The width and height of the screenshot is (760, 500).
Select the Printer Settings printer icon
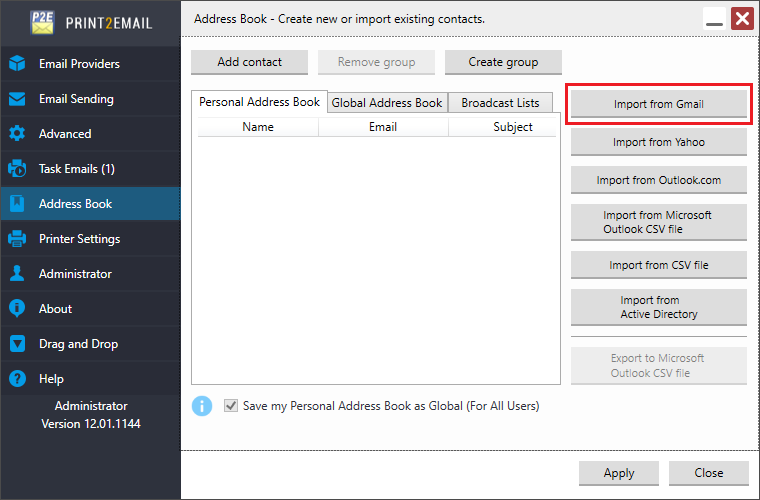coord(17,238)
